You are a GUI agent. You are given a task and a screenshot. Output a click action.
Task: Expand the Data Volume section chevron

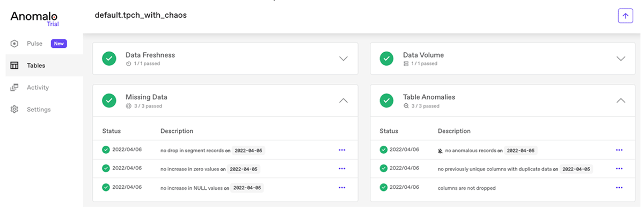point(621,59)
